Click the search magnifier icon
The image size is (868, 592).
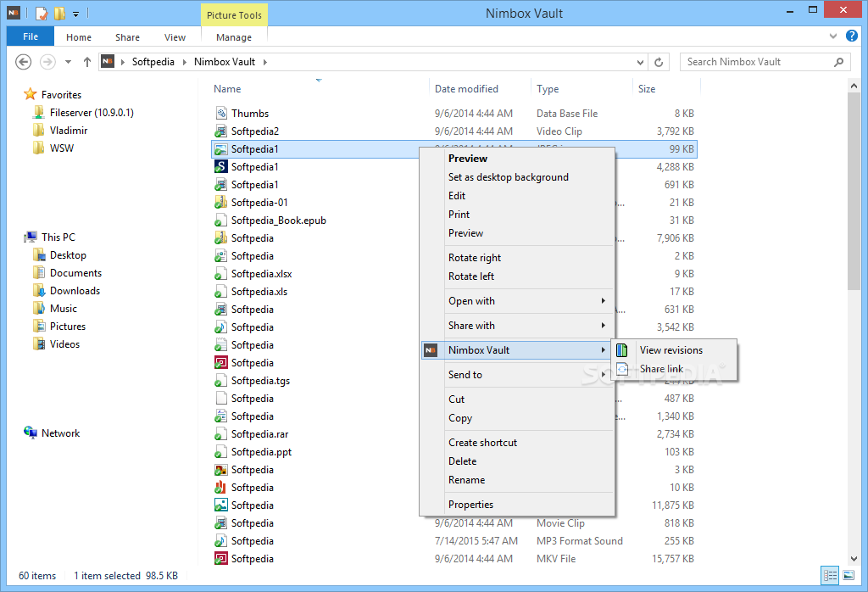click(838, 62)
